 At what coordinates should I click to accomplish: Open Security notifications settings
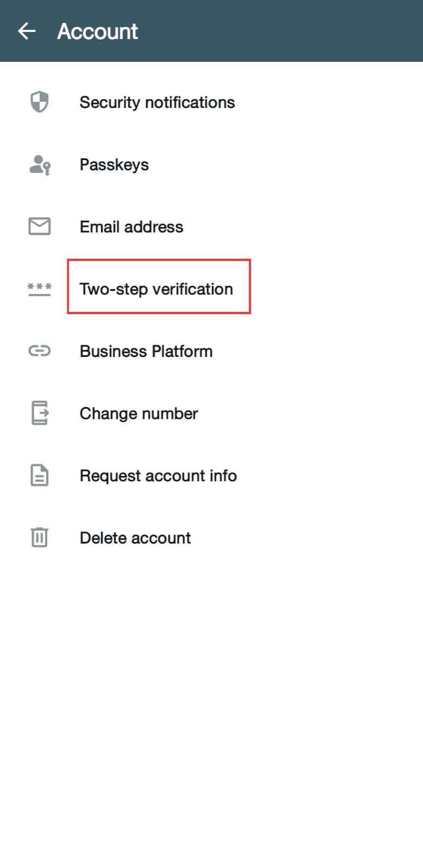click(211, 102)
